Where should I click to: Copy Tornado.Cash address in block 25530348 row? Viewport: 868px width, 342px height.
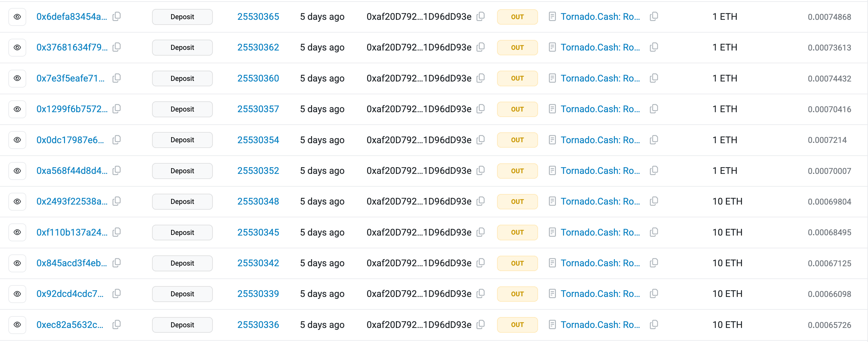point(654,201)
